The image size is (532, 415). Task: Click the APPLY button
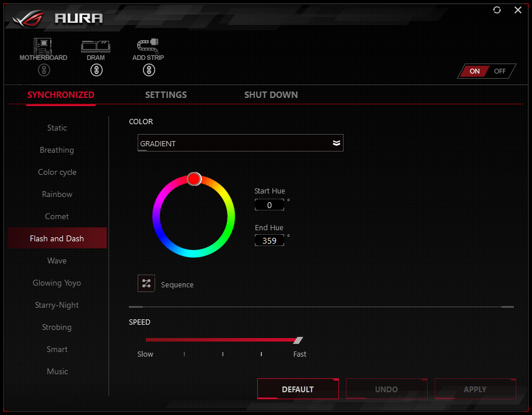pyautogui.click(x=475, y=389)
